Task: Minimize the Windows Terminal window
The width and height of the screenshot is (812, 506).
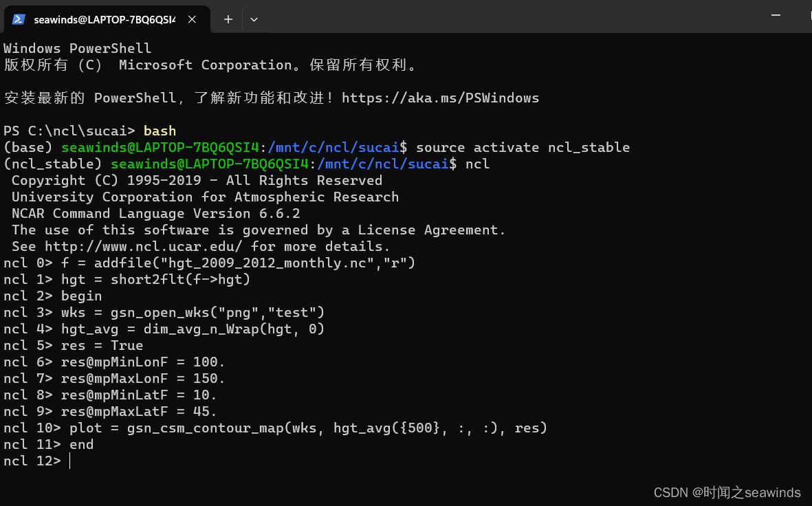Action: coord(776,14)
